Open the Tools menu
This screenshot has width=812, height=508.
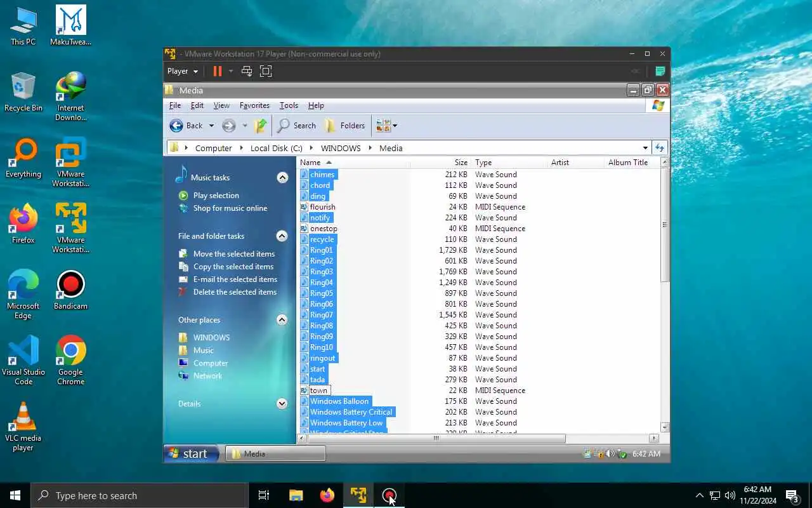[x=289, y=105]
